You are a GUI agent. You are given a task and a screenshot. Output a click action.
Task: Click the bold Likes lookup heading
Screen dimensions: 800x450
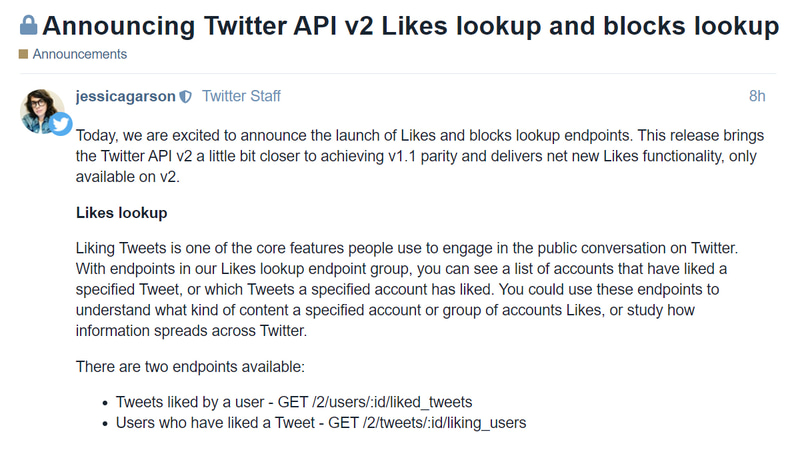[122, 213]
